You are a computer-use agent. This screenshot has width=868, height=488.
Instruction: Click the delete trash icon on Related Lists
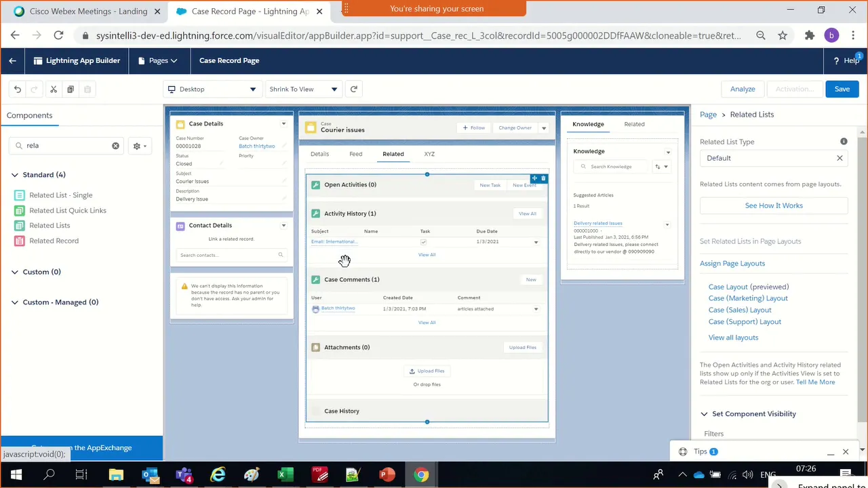pyautogui.click(x=543, y=178)
